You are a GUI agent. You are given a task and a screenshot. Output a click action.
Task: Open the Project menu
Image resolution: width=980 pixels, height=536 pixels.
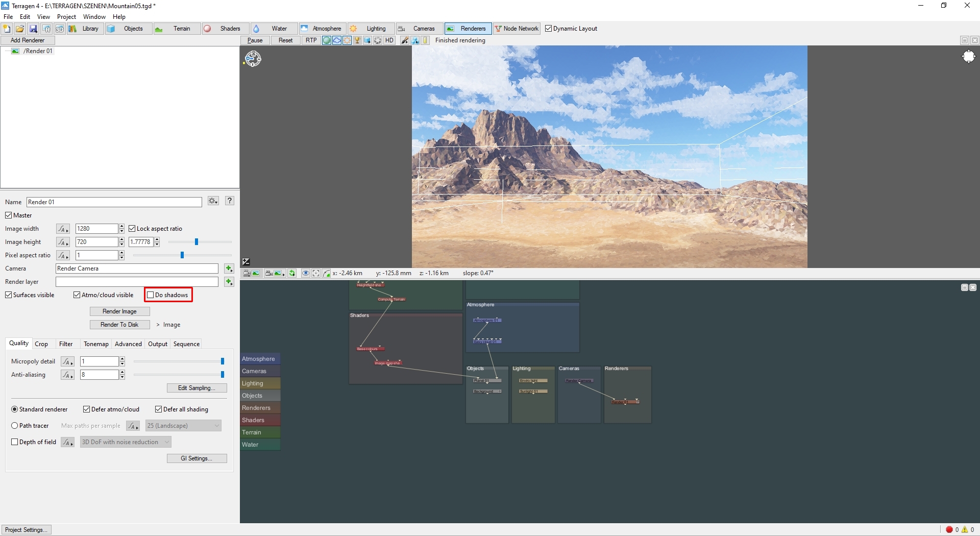click(x=66, y=17)
